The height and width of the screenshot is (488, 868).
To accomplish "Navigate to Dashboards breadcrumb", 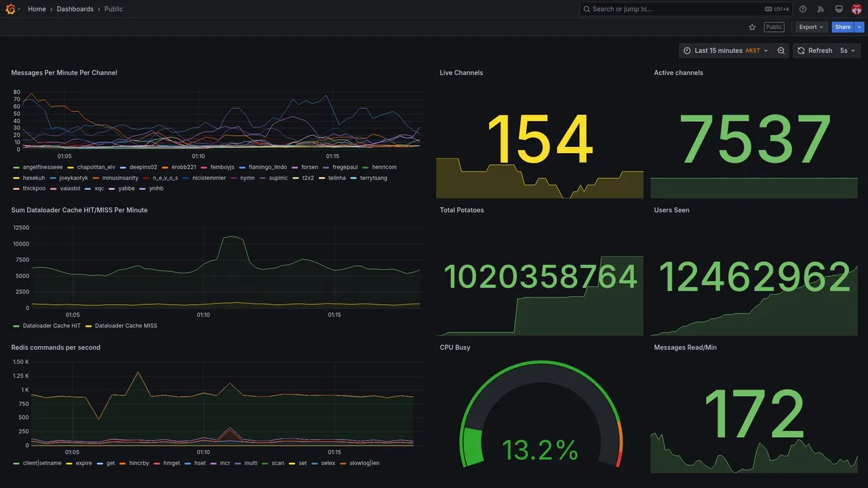I will click(75, 9).
